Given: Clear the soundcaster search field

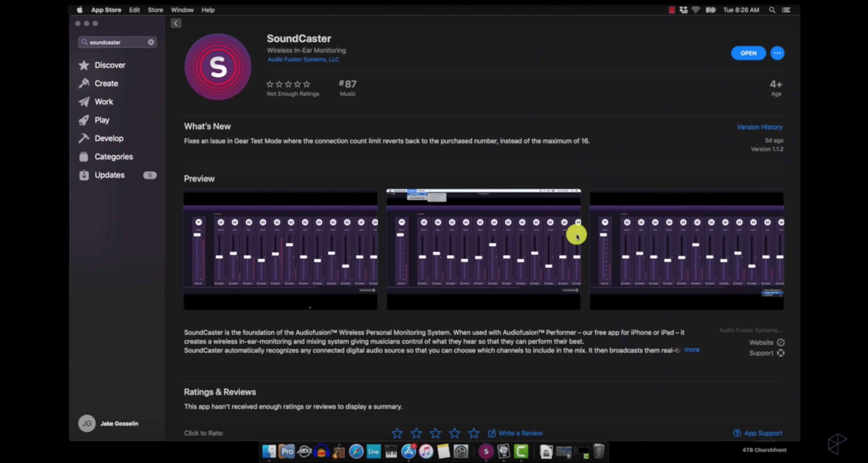Looking at the screenshot, I should [x=151, y=42].
